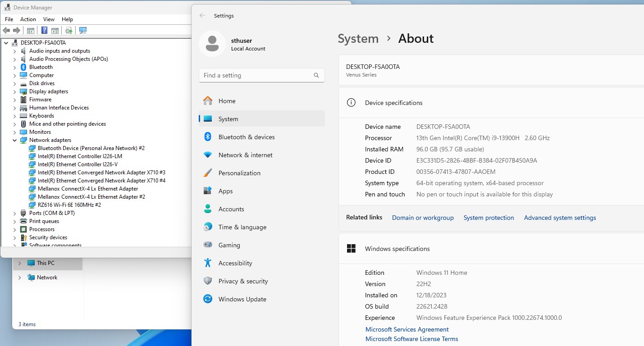This screenshot has height=346, width=644.
Task: Collapse the Network adapters tree node
Action: pyautogui.click(x=14, y=140)
